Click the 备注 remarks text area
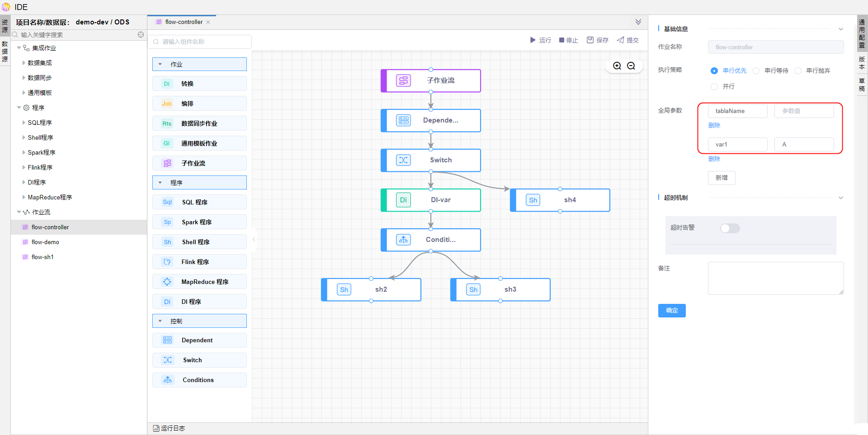868x435 pixels. [775, 278]
